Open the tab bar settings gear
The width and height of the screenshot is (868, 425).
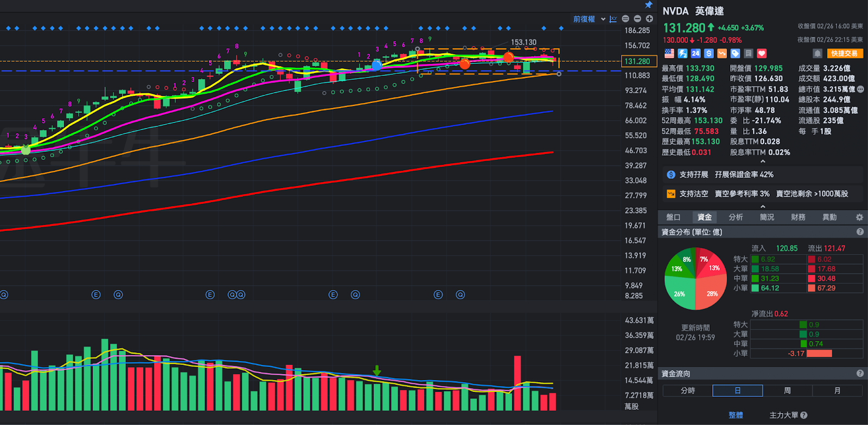click(x=859, y=217)
